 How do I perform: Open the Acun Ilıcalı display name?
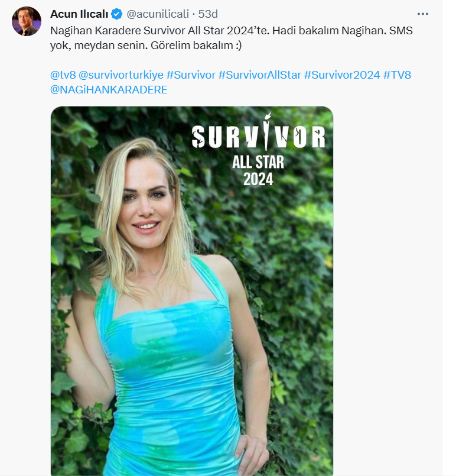tap(79, 14)
